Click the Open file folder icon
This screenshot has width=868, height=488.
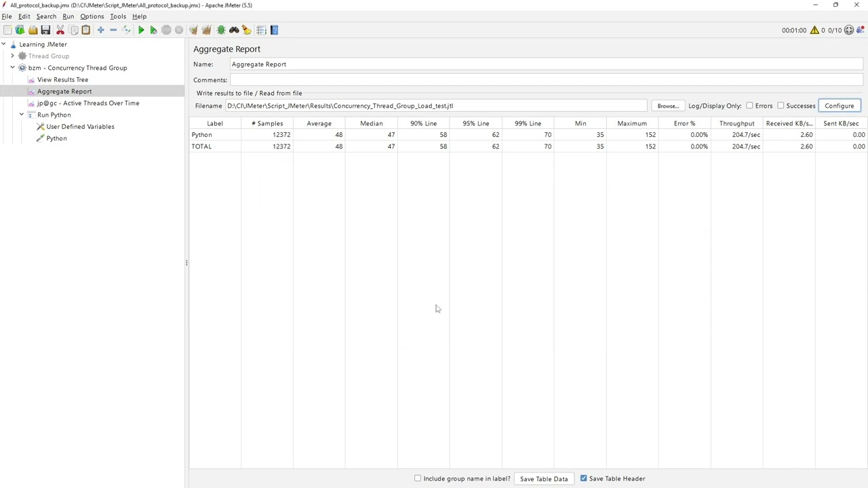click(33, 30)
